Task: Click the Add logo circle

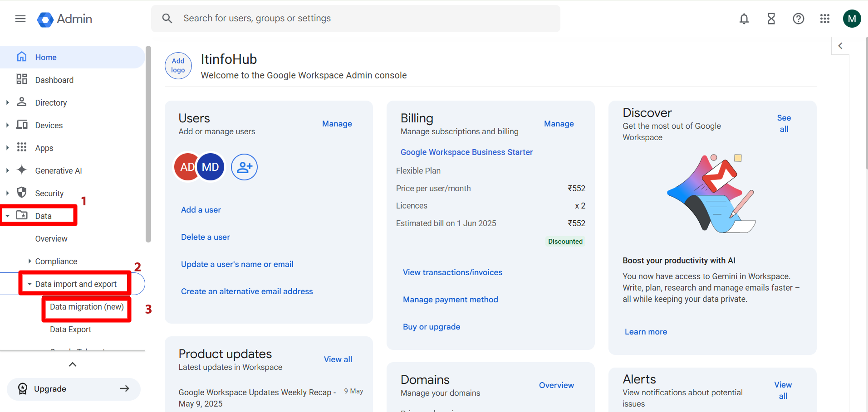Action: (178, 65)
